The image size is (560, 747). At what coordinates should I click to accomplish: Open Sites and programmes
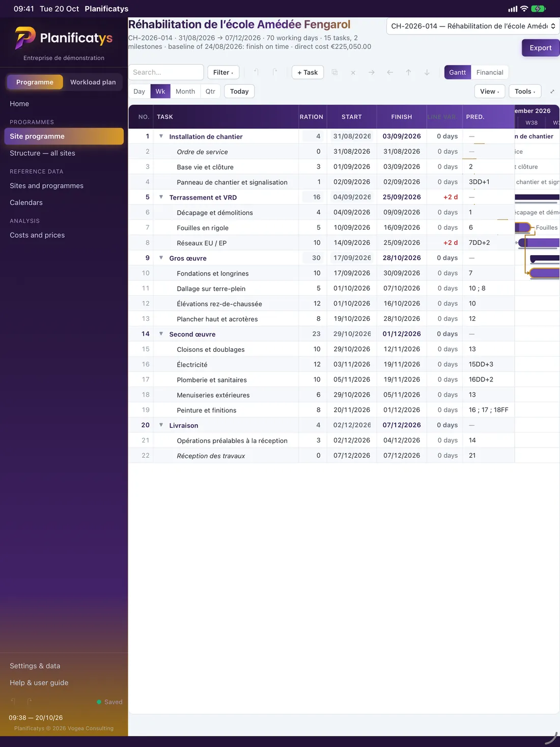point(64,186)
